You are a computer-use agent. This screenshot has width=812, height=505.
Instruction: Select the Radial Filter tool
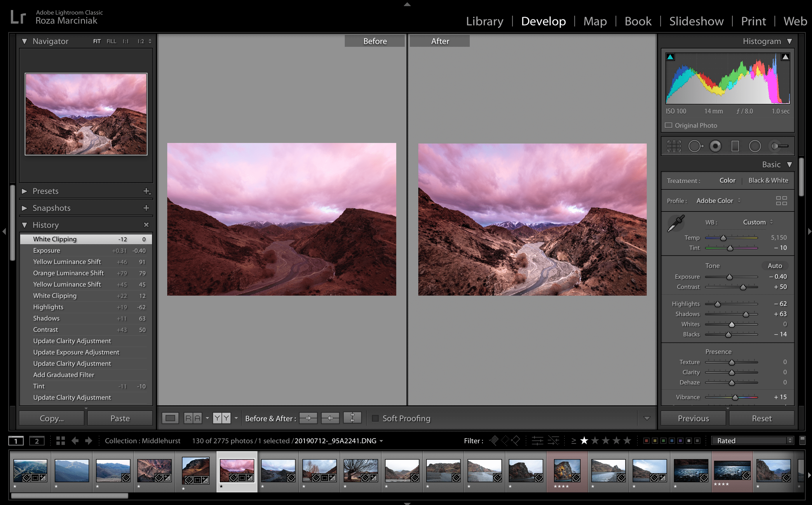[x=755, y=146]
